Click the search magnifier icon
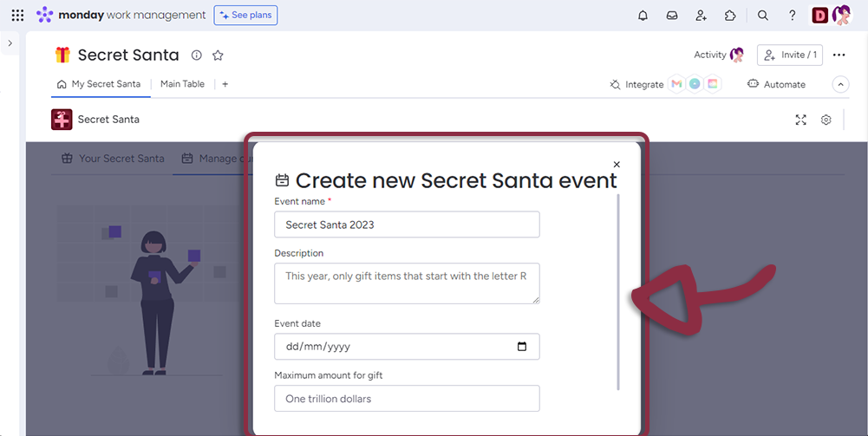 [x=763, y=16]
